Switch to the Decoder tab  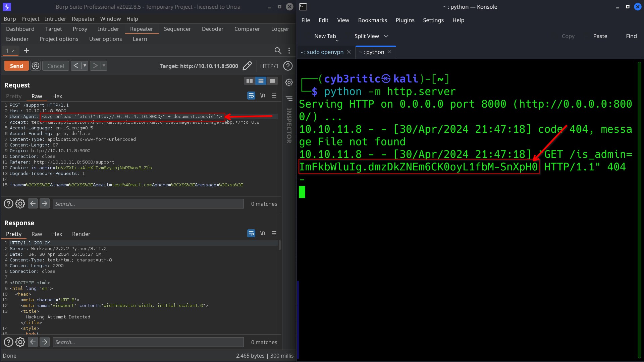[x=212, y=29]
